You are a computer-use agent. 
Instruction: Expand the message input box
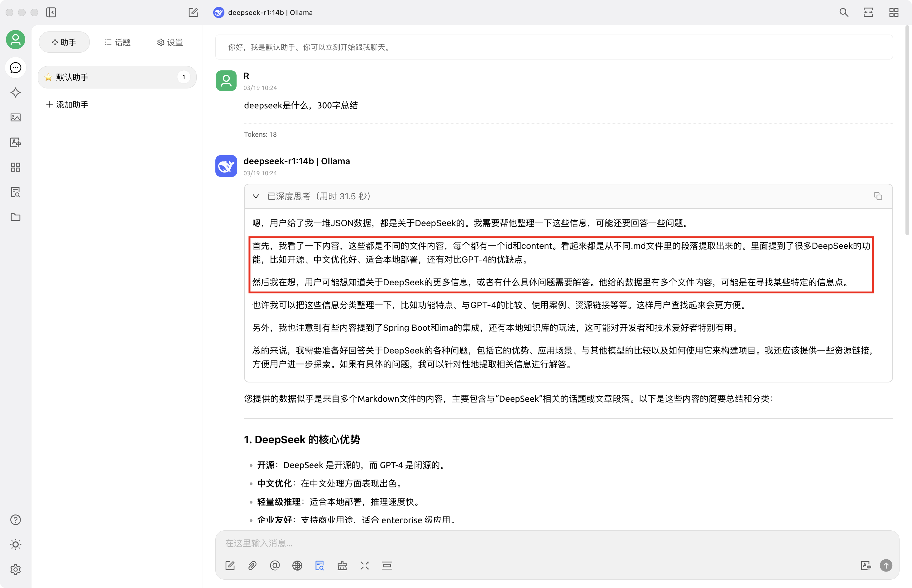point(364,566)
